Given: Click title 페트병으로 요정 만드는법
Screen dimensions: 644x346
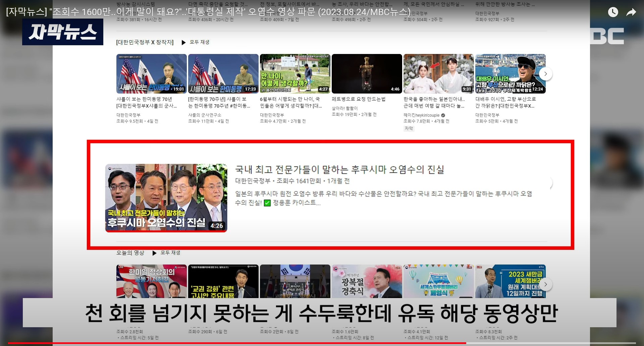Looking at the screenshot, I should [359, 99].
